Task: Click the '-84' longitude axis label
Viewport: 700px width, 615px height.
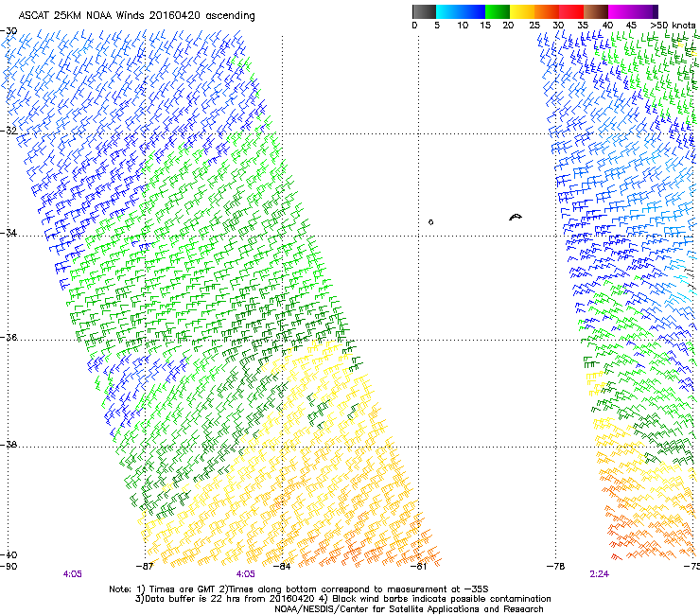Action: (x=282, y=567)
